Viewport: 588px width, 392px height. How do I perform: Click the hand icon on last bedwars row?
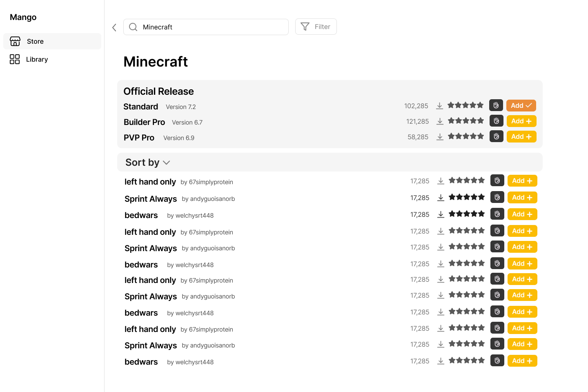[497, 361]
